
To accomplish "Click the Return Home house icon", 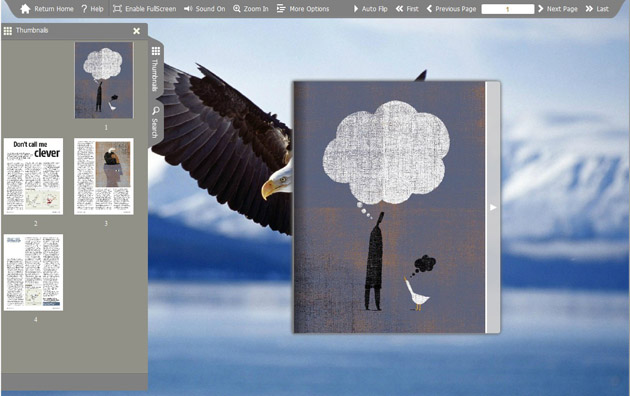I will [x=25, y=9].
